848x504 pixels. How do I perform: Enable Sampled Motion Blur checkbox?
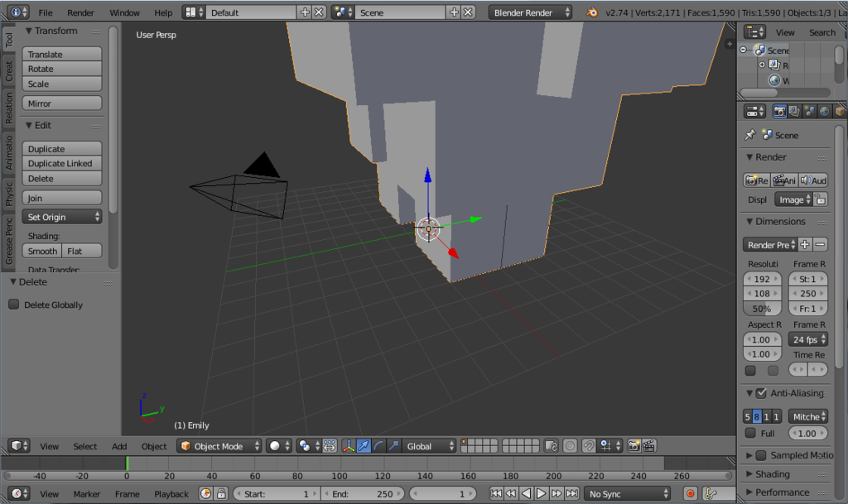pyautogui.click(x=761, y=455)
